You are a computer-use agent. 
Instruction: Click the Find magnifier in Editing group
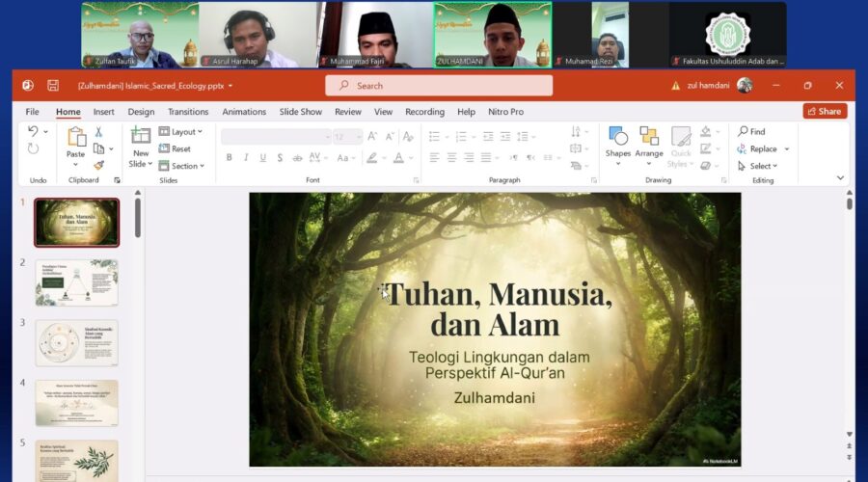pyautogui.click(x=751, y=132)
